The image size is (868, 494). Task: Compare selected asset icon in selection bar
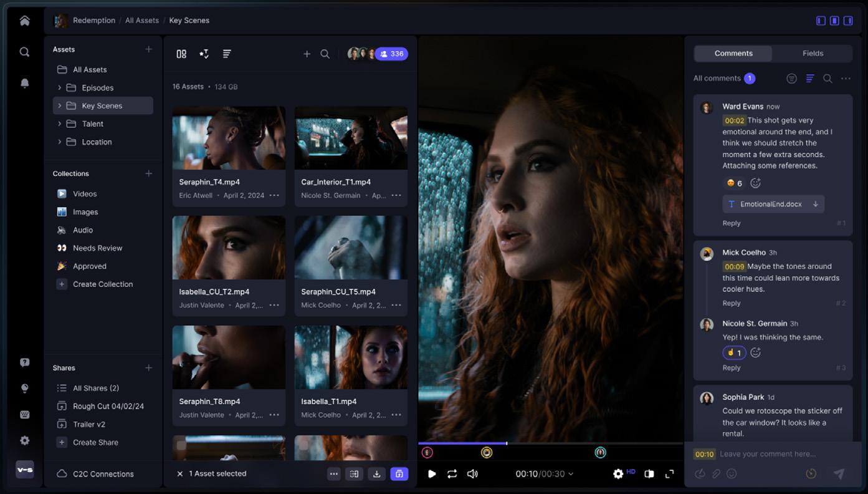click(354, 474)
